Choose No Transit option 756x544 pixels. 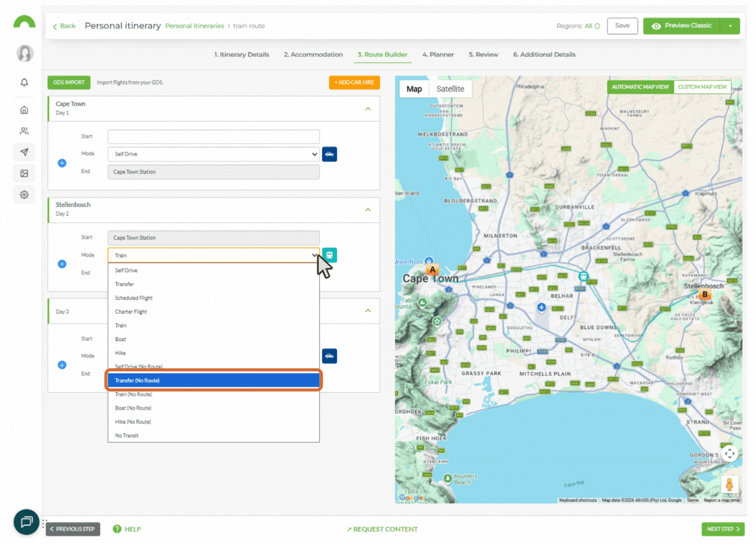click(x=214, y=436)
